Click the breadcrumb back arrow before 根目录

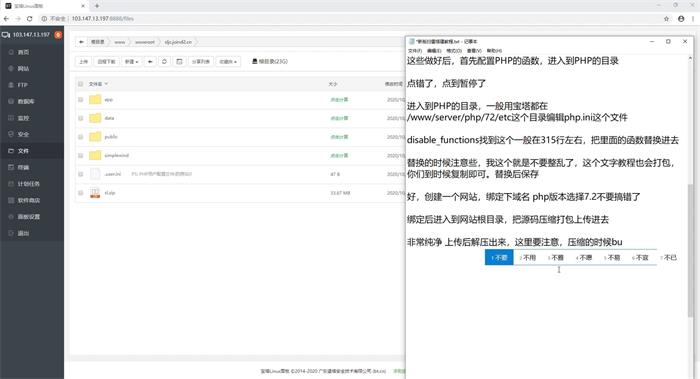[x=81, y=42]
